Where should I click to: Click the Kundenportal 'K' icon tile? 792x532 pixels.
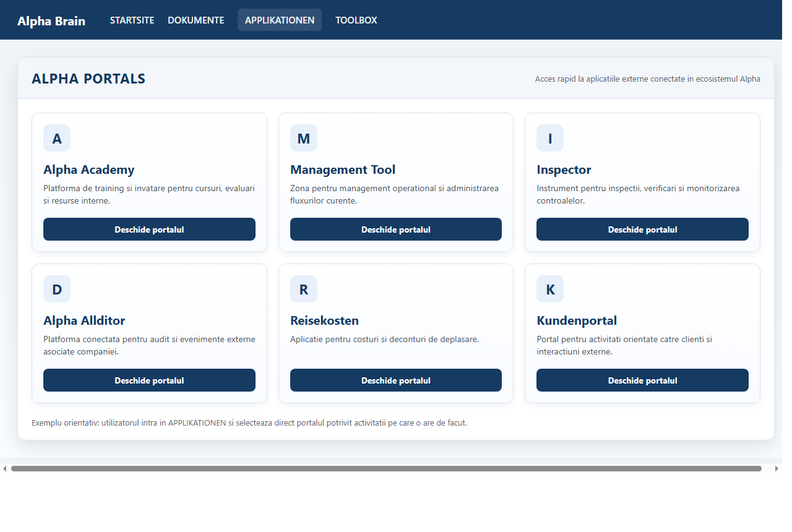[x=550, y=289]
